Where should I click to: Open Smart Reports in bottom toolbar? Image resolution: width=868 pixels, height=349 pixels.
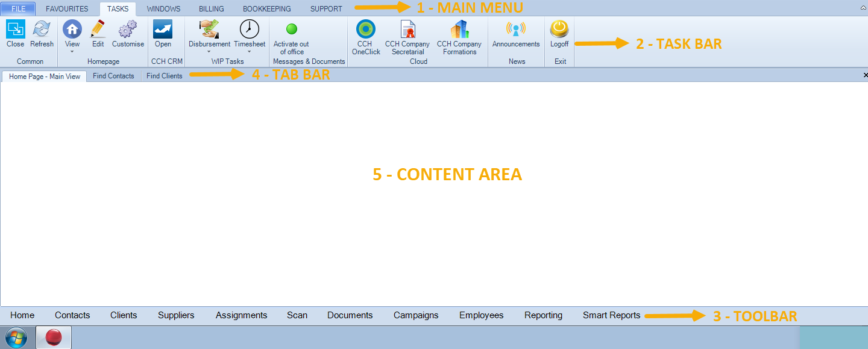coord(611,315)
